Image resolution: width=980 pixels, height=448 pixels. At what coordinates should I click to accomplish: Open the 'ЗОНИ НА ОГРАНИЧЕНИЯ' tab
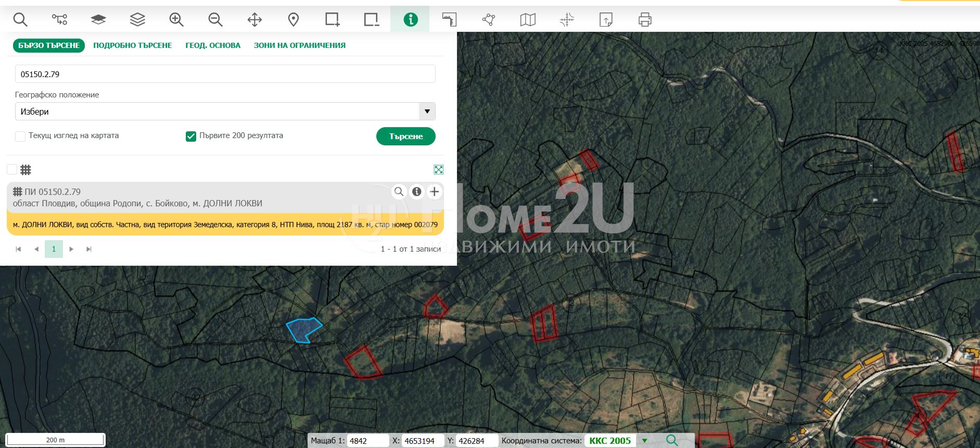coord(299,45)
